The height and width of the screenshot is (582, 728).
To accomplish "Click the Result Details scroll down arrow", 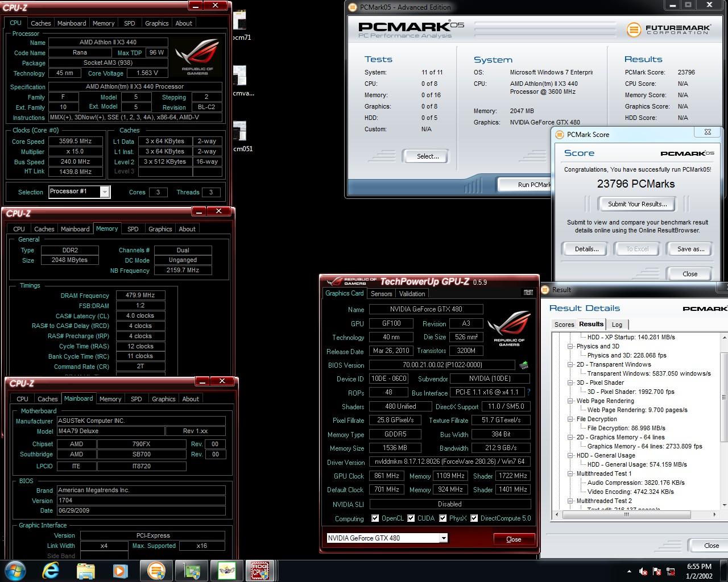I will pos(724,505).
